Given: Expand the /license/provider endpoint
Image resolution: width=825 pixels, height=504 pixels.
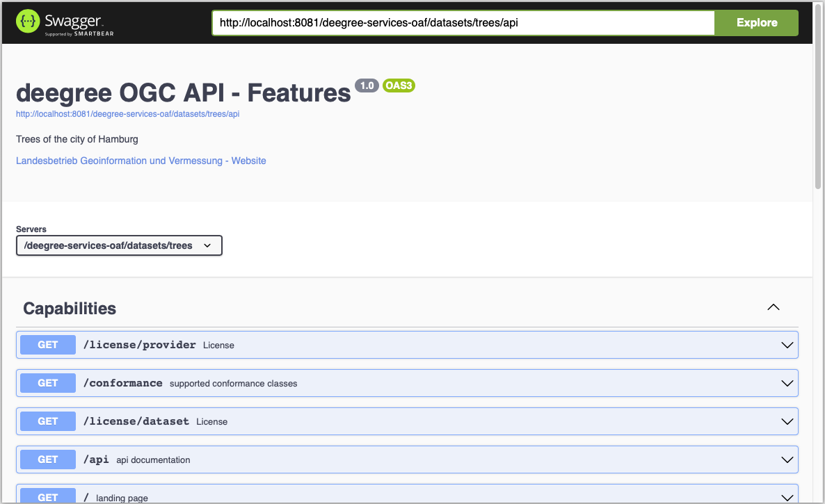Looking at the screenshot, I should tap(787, 345).
